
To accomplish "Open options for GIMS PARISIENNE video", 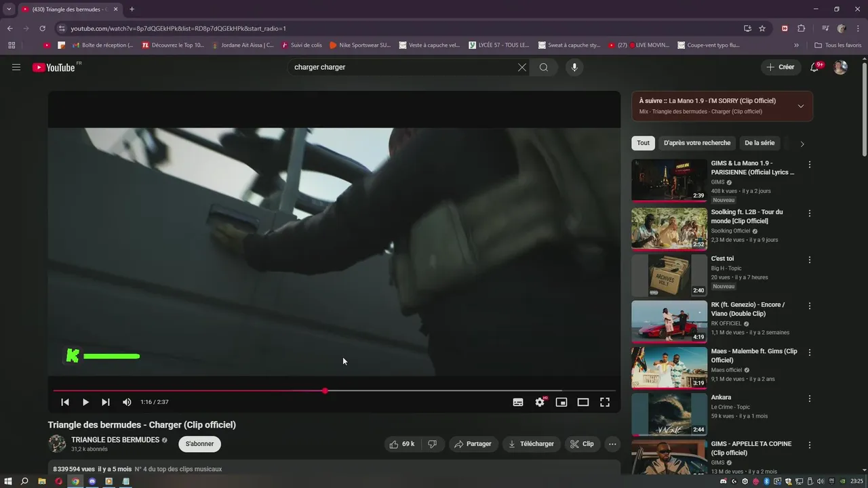I will point(809,165).
